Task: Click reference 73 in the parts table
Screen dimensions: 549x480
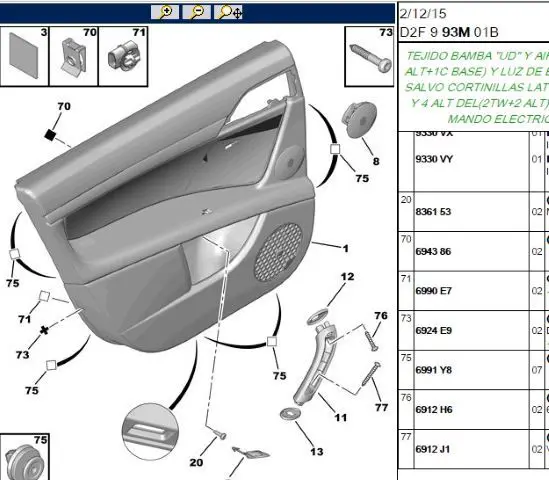Action: point(406,318)
